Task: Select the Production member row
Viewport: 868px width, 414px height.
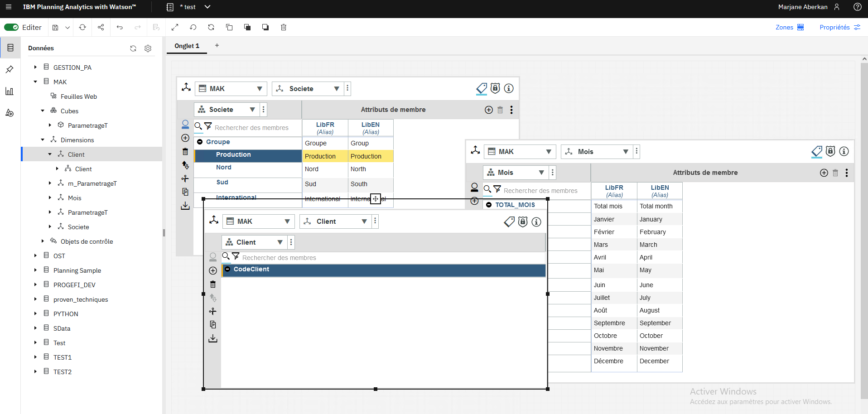Action: 248,155
